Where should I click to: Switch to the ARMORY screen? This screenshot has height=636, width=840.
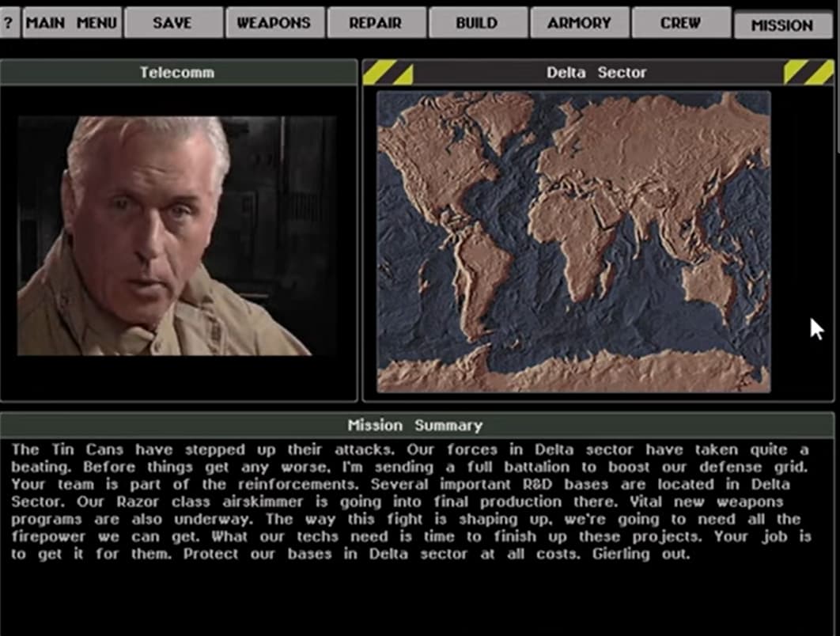coord(579,22)
